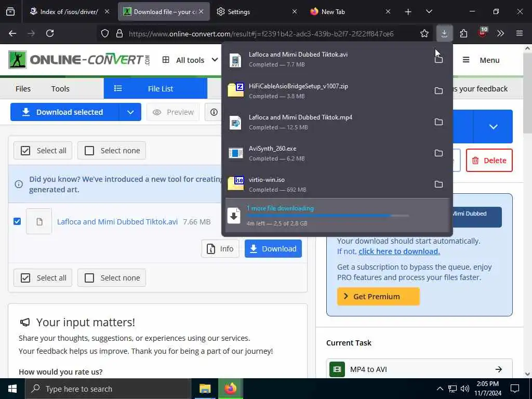The image size is (532, 399).
Task: Uncheck the Lafloca and Mimi Dubbed Tiktok.avi checkbox
Action: click(17, 221)
